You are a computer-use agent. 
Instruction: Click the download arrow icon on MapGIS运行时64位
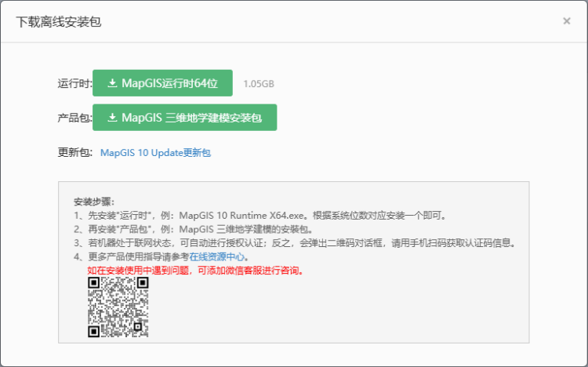[x=112, y=83]
